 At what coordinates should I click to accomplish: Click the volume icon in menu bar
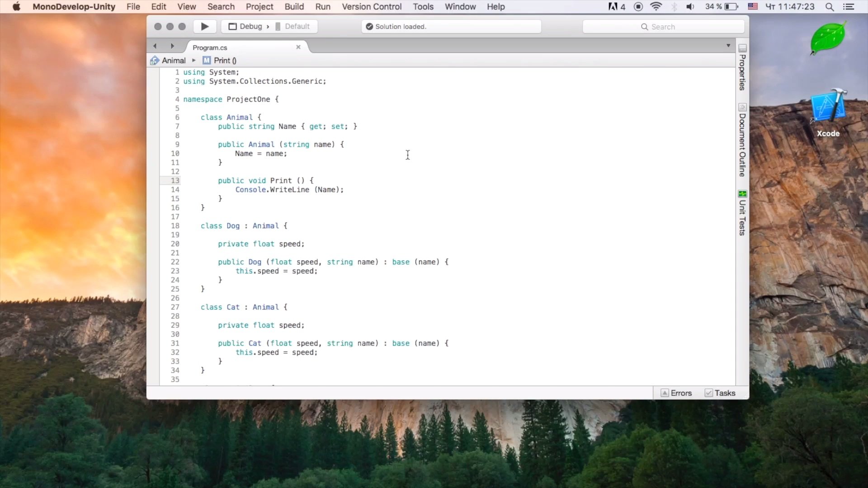[x=690, y=7]
